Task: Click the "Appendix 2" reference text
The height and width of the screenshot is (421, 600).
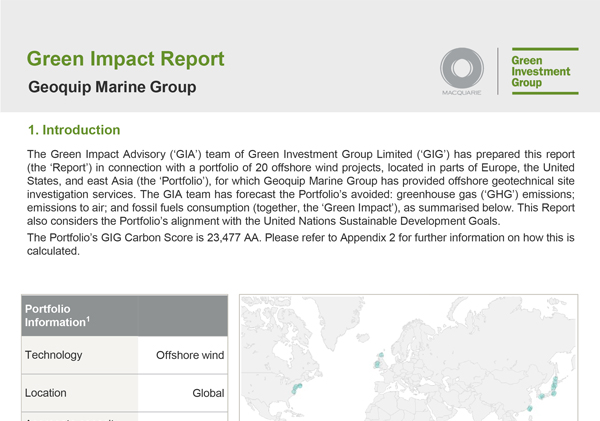Action: coord(368,238)
